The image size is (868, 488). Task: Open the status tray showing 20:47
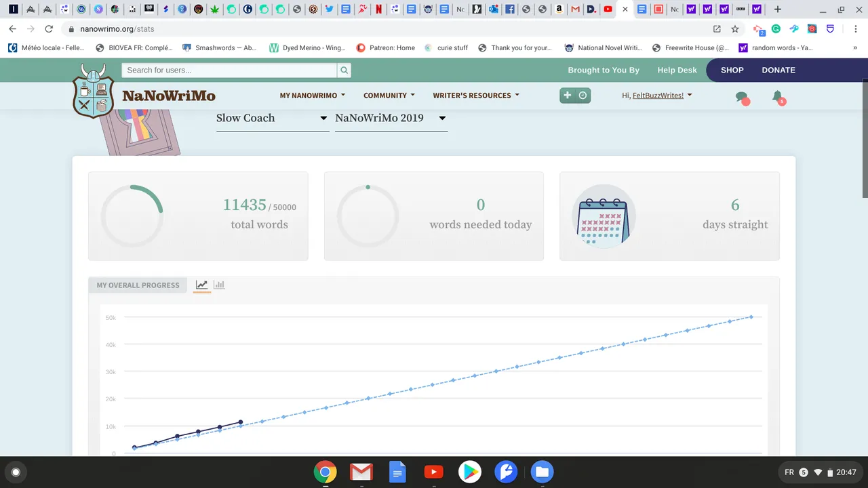(x=820, y=472)
